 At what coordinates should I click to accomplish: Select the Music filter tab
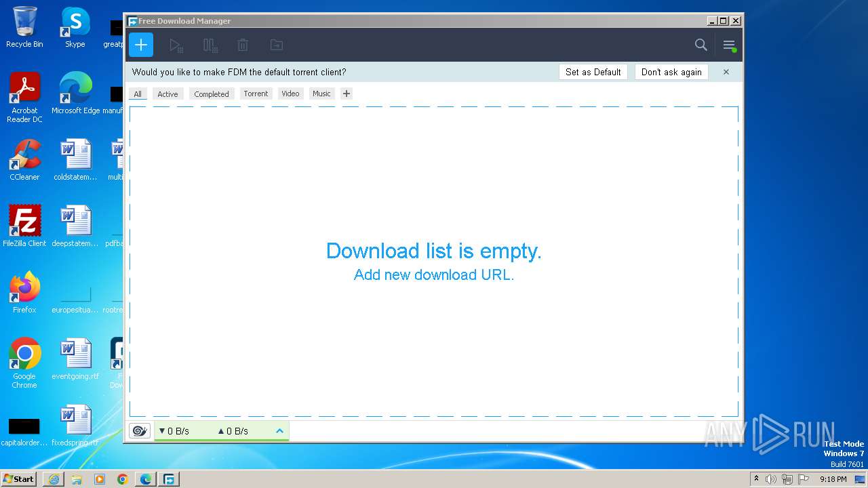pyautogui.click(x=321, y=94)
